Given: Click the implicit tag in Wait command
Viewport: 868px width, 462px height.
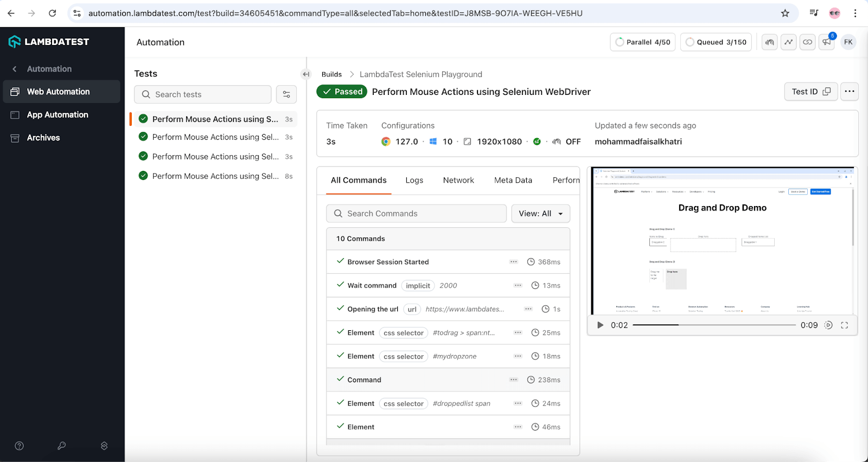Looking at the screenshot, I should click(x=418, y=286).
